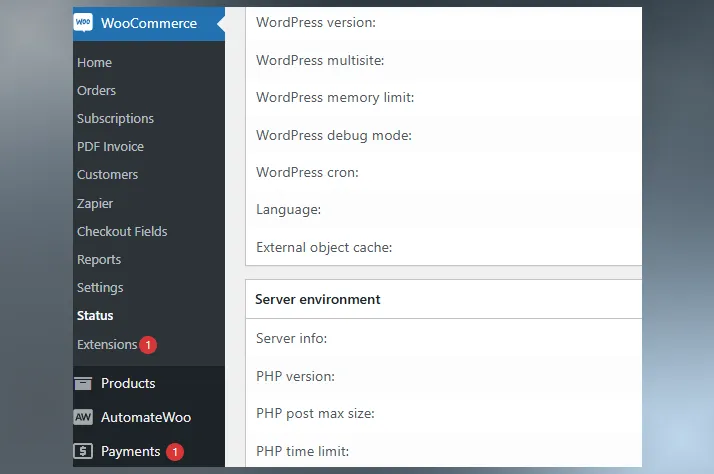Click the Payments notification badge
This screenshot has width=714, height=474.
pyautogui.click(x=175, y=452)
